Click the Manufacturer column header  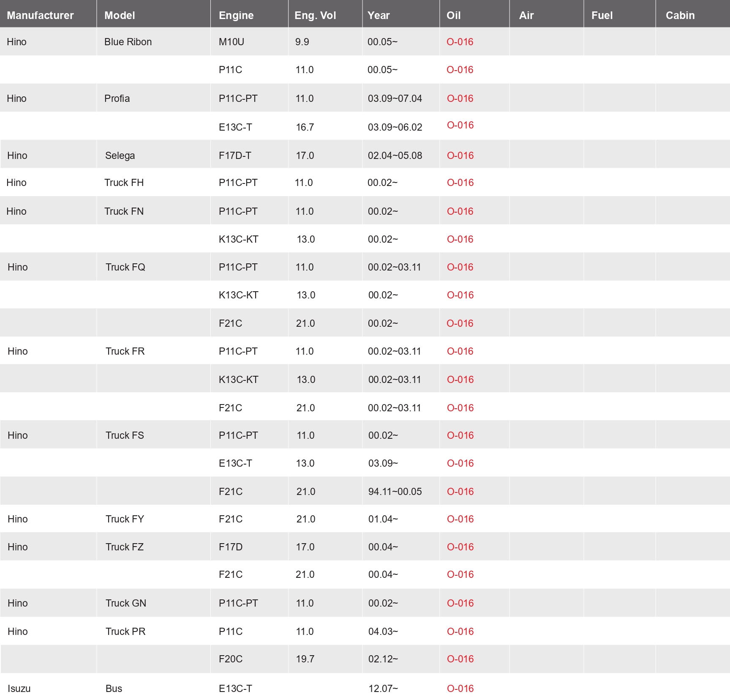40,16
